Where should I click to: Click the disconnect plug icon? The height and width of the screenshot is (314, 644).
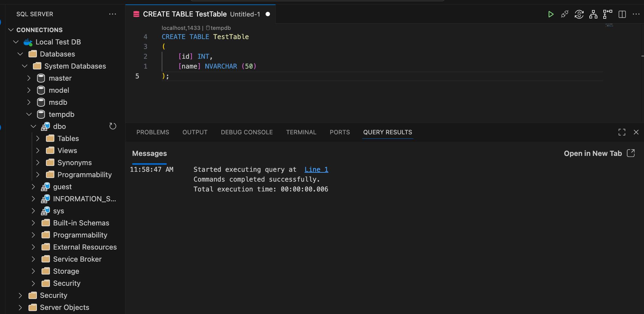point(565,14)
